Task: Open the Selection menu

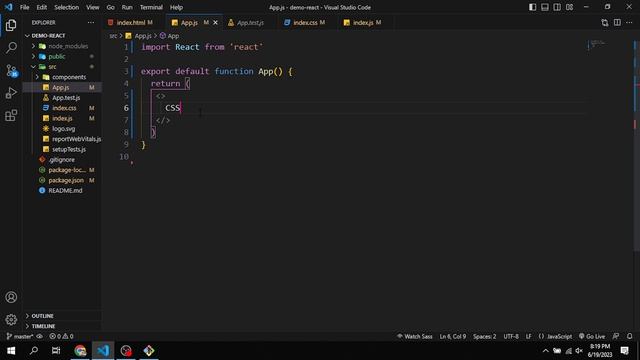Action: point(67,7)
